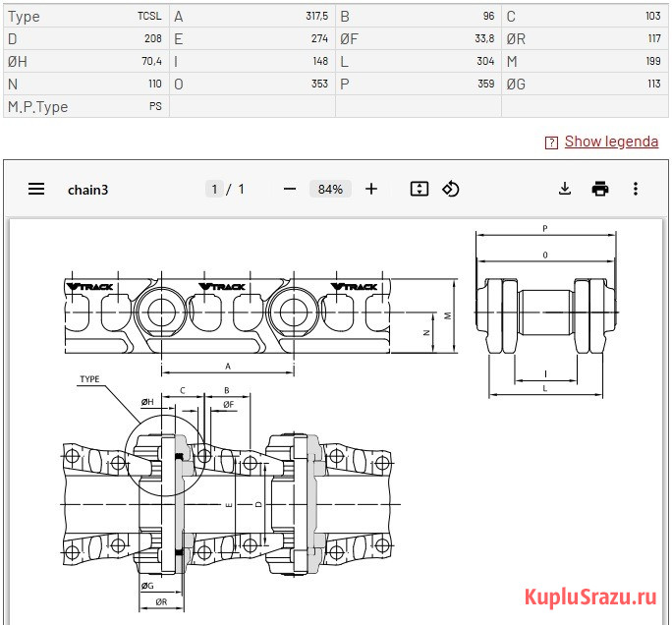Click the M.P.Type value PS
Image resolution: width=672 pixels, height=625 pixels.
[x=155, y=106]
